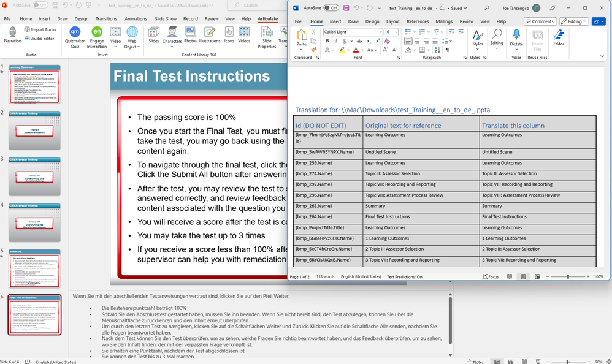
Task: Click Import Audio in Articulate ribbon
Action: pos(40,29)
